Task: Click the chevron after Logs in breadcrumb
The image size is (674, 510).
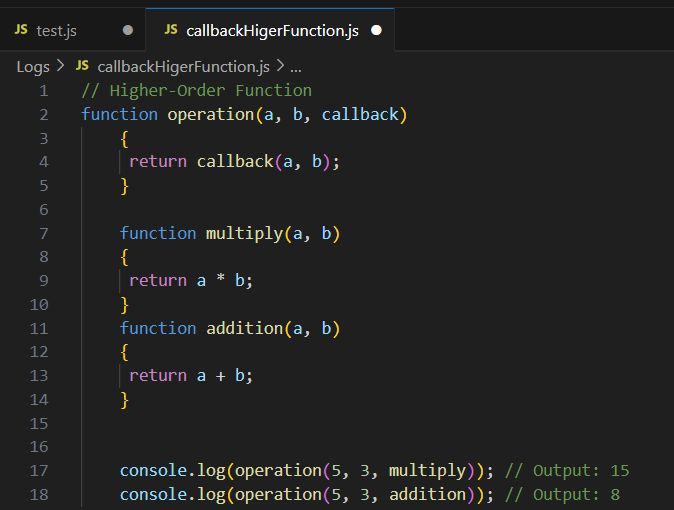Action: tap(61, 66)
